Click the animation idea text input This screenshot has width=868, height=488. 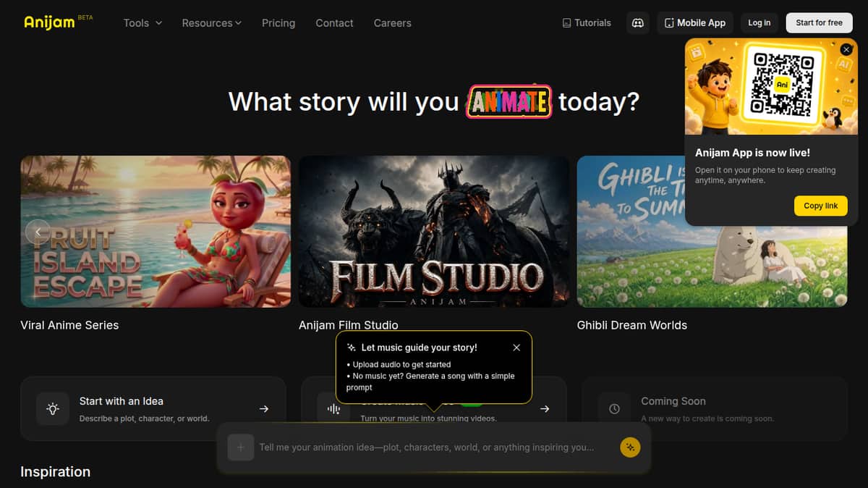[435, 447]
